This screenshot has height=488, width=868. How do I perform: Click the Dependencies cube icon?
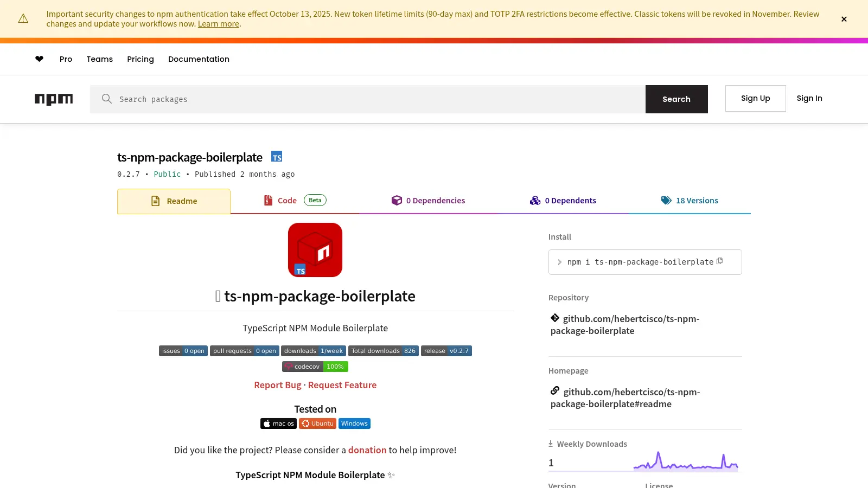tap(397, 200)
